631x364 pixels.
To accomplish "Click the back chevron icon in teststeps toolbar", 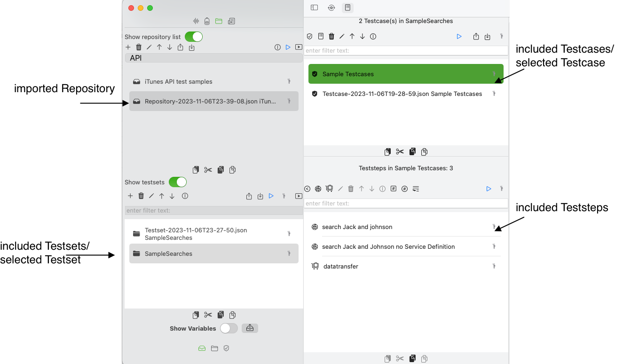I will (x=307, y=189).
